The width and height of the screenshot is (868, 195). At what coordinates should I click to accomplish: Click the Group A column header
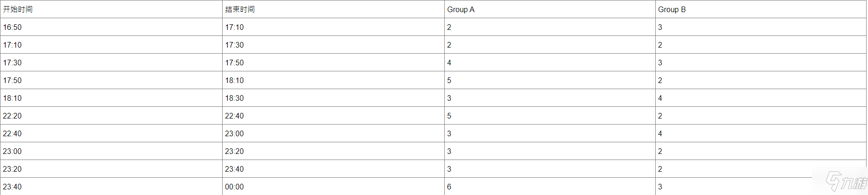[x=550, y=9]
